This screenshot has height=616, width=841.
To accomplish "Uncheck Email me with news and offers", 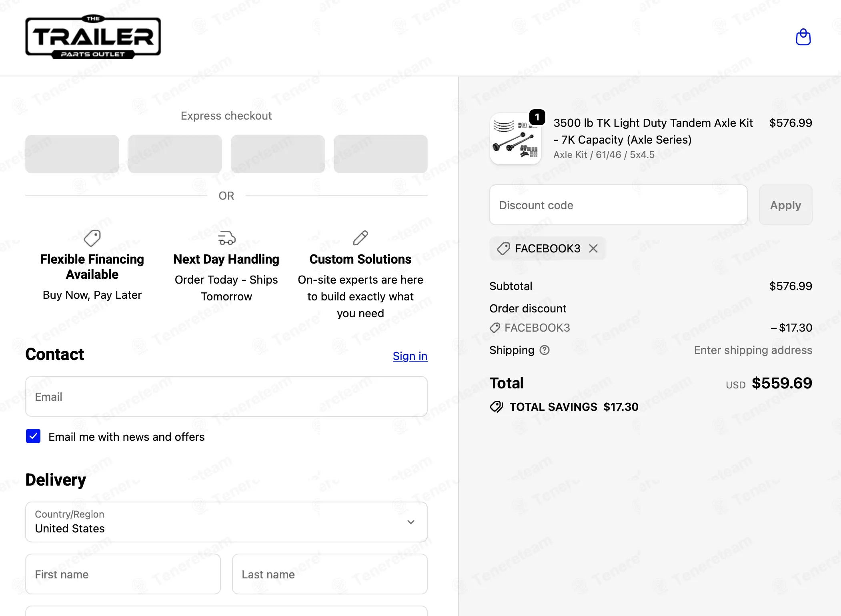I will [33, 436].
